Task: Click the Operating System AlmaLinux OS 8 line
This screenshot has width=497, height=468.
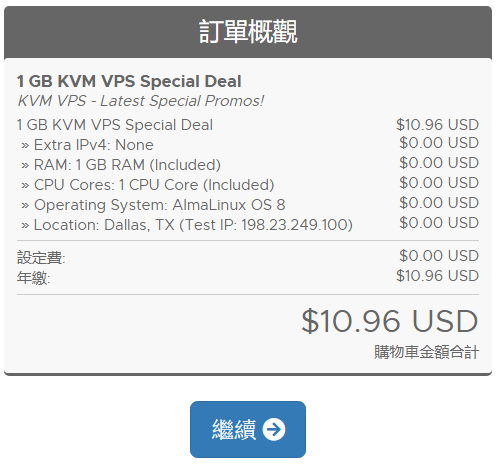Action: (x=153, y=205)
